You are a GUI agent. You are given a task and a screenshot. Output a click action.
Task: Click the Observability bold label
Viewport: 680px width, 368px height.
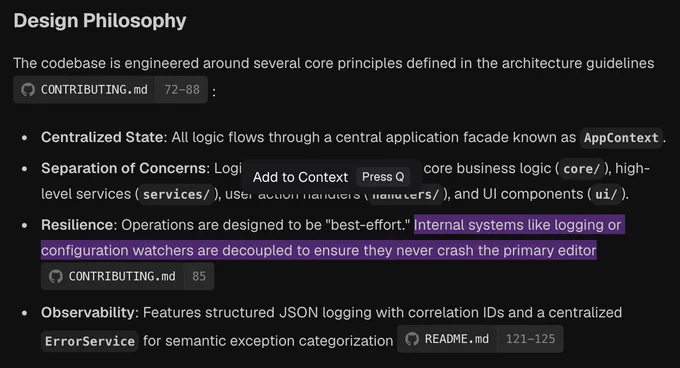click(88, 313)
